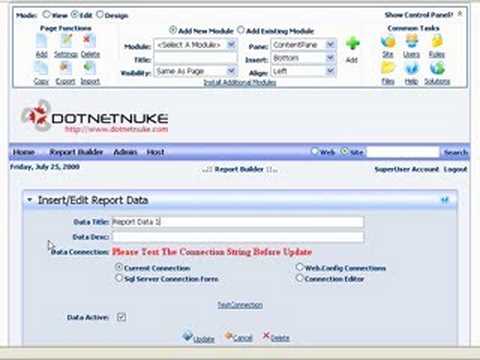Open the Files common task icon
This screenshot has height=360, width=480.
[x=388, y=69]
